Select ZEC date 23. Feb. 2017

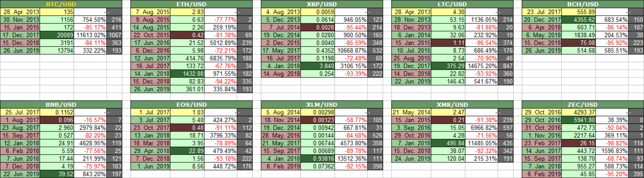click(542, 143)
